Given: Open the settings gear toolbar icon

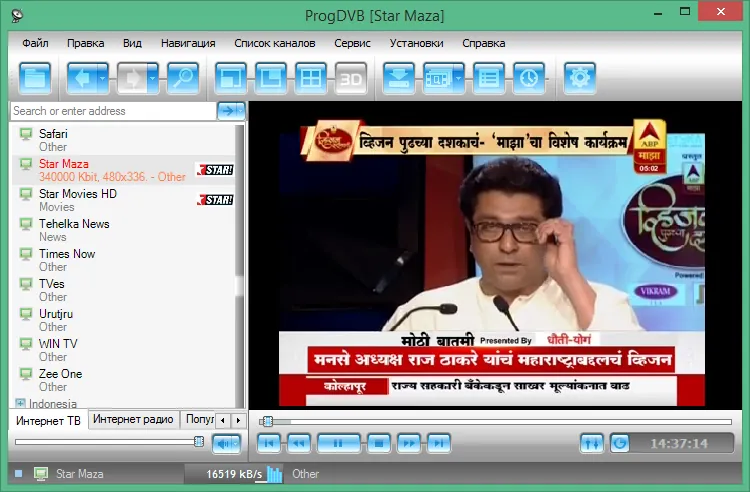Looking at the screenshot, I should point(580,78).
